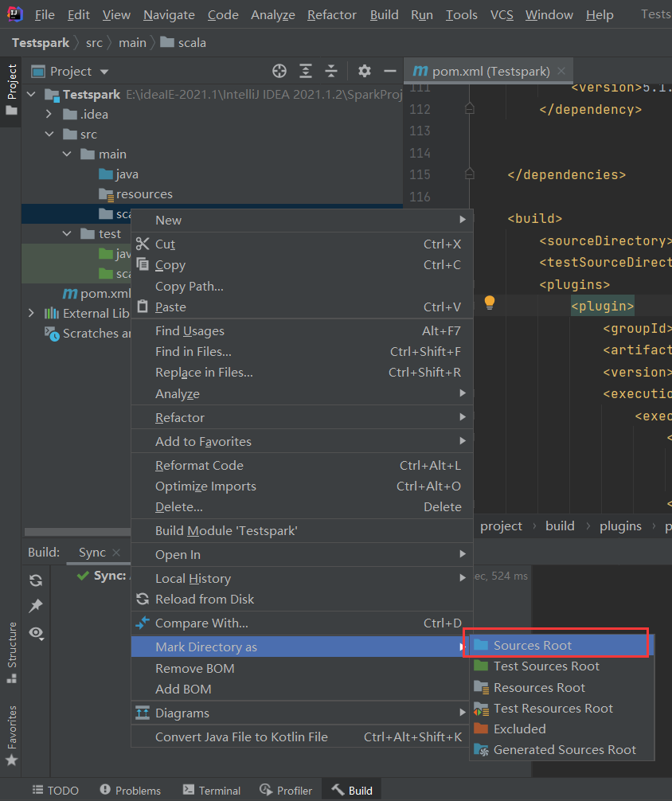
Task: Click 'scala' in the navigation breadcrumb
Action: click(192, 43)
